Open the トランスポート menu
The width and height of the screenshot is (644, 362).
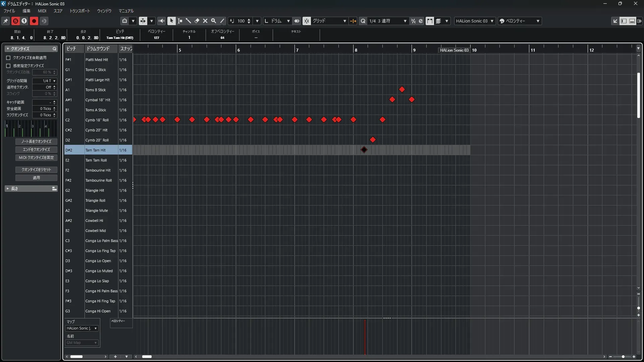(79, 11)
